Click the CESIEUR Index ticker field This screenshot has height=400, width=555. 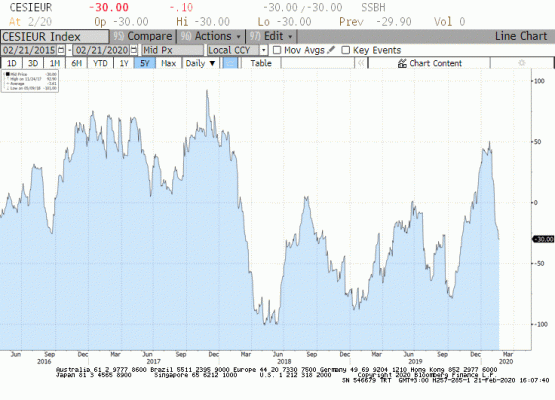(x=55, y=36)
